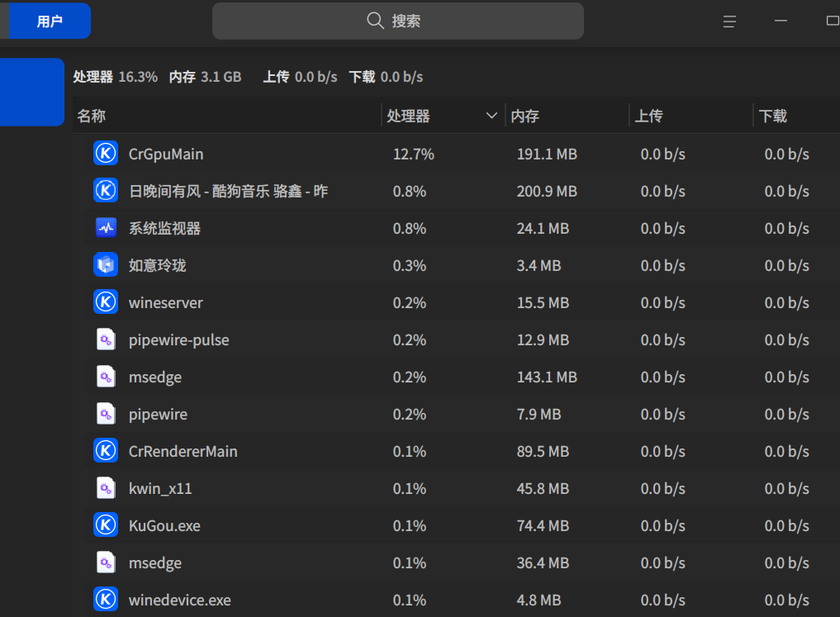Focus the 搜索 search field
The height and width of the screenshot is (617, 840).
point(397,21)
